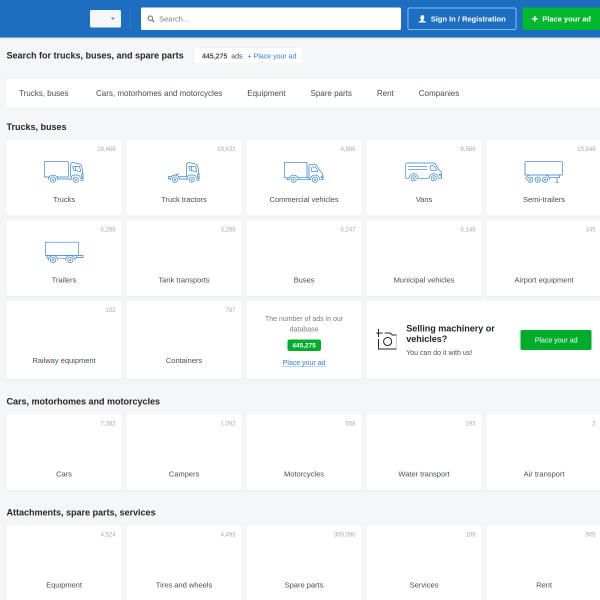The height and width of the screenshot is (600, 600).
Task: Click the Semi-trailers icon
Action: tap(543, 172)
